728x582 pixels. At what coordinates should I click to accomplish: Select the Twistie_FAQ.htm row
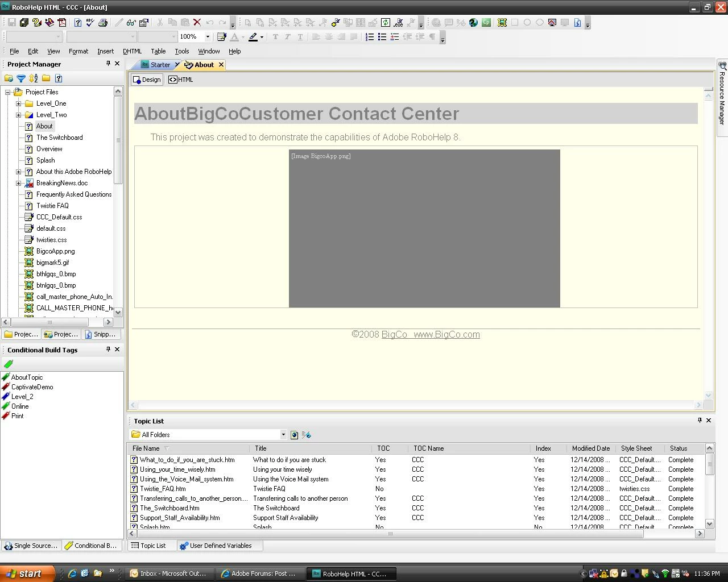pos(416,489)
